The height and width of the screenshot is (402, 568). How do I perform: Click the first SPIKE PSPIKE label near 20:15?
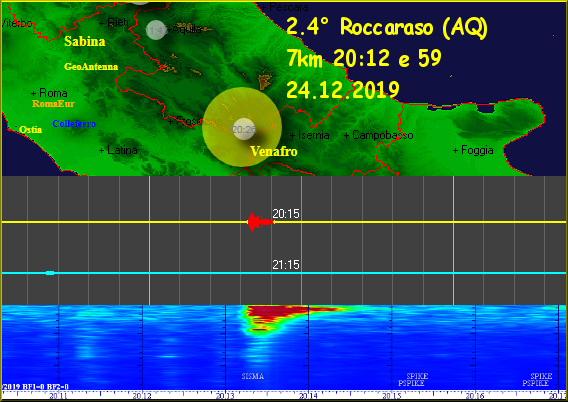413,380
